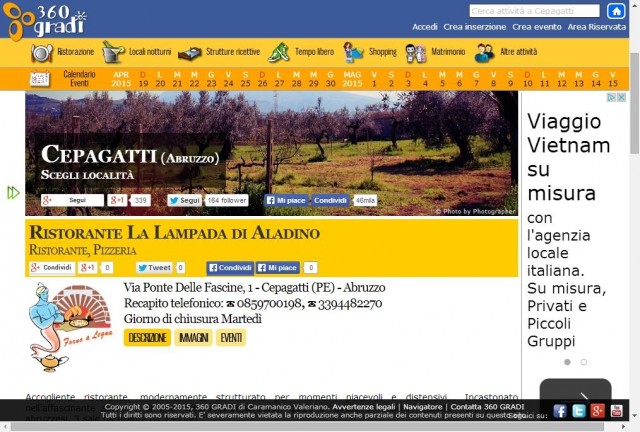Click the banner Google +1 button
The image size is (640, 432).
pos(117,200)
